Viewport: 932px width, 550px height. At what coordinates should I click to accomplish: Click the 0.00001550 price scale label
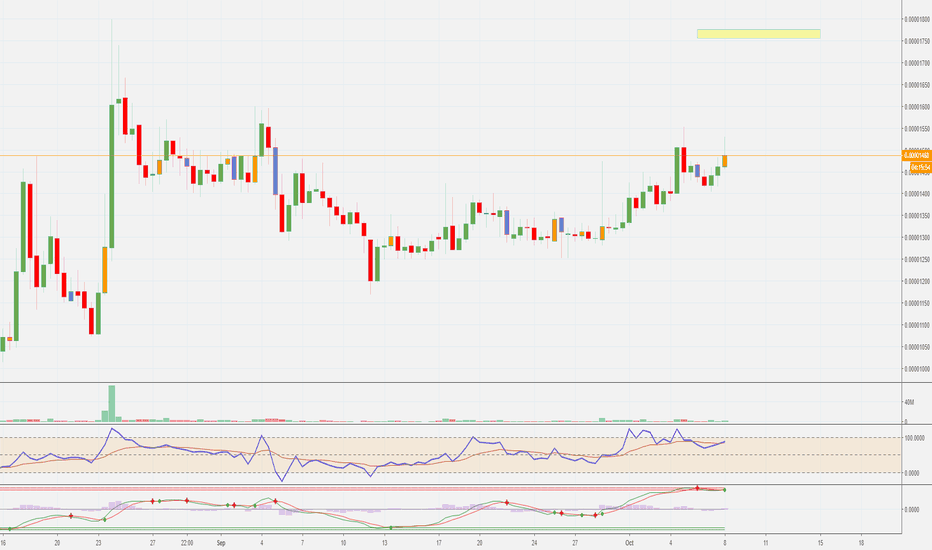(x=917, y=129)
